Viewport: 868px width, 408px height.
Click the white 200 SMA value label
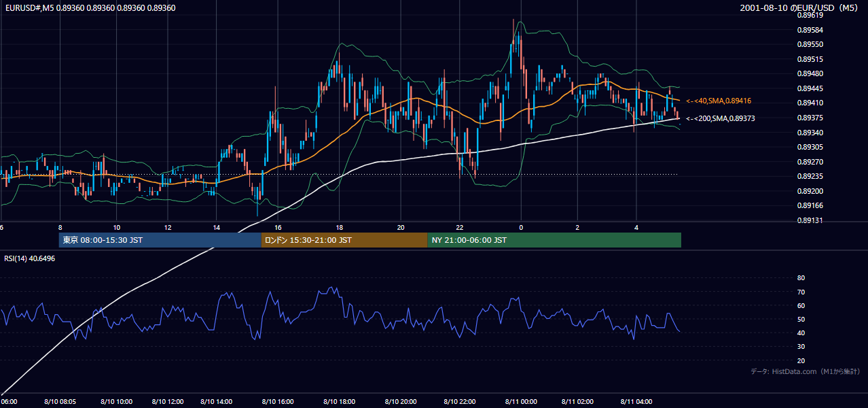tap(721, 118)
